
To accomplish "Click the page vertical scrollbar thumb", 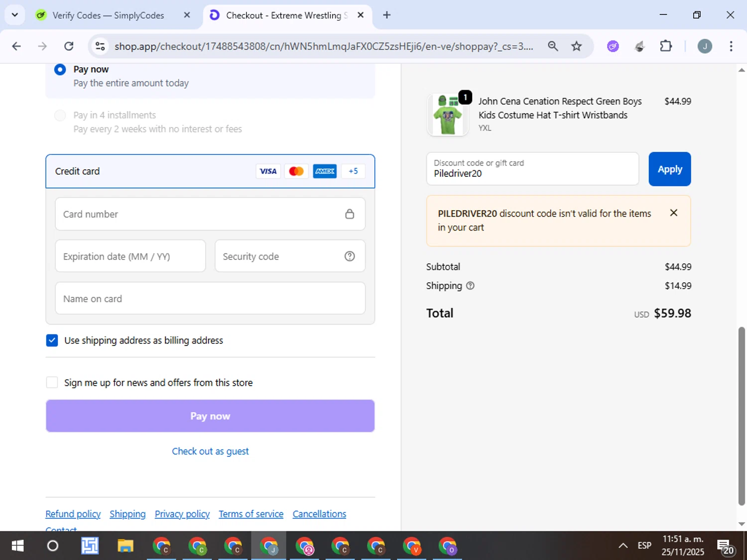I will pos(742,416).
